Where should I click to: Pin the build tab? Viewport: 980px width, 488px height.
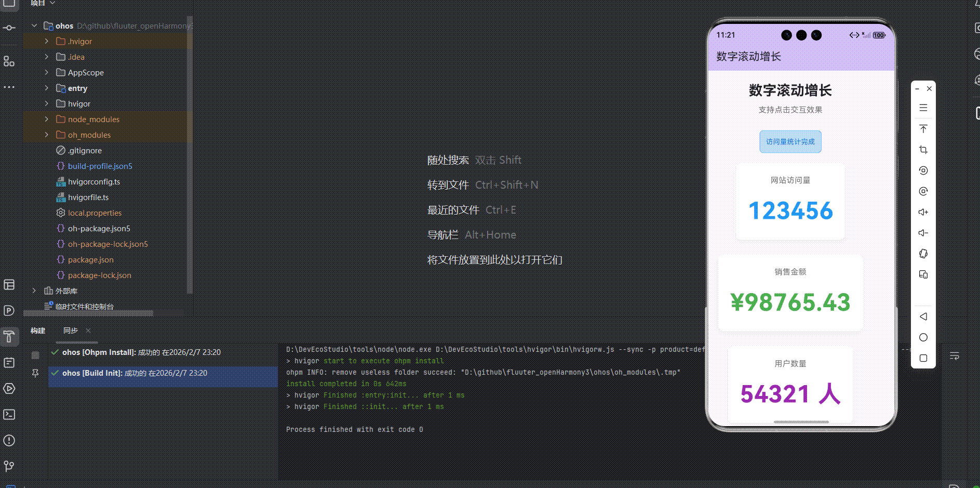(x=35, y=373)
